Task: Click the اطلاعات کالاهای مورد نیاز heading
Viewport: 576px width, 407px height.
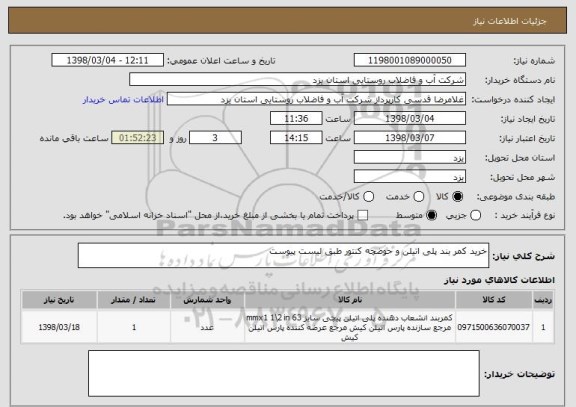Action: click(x=499, y=280)
